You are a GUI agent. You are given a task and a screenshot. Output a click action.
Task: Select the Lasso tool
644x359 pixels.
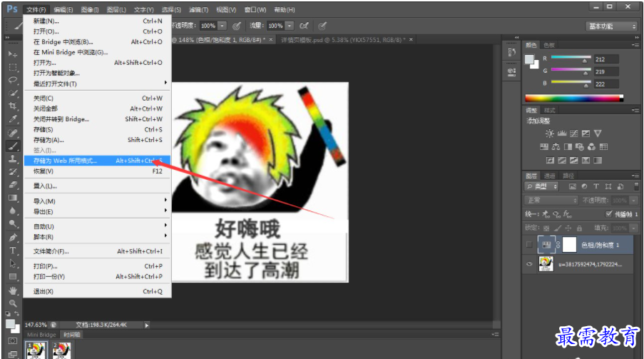pos(13,80)
